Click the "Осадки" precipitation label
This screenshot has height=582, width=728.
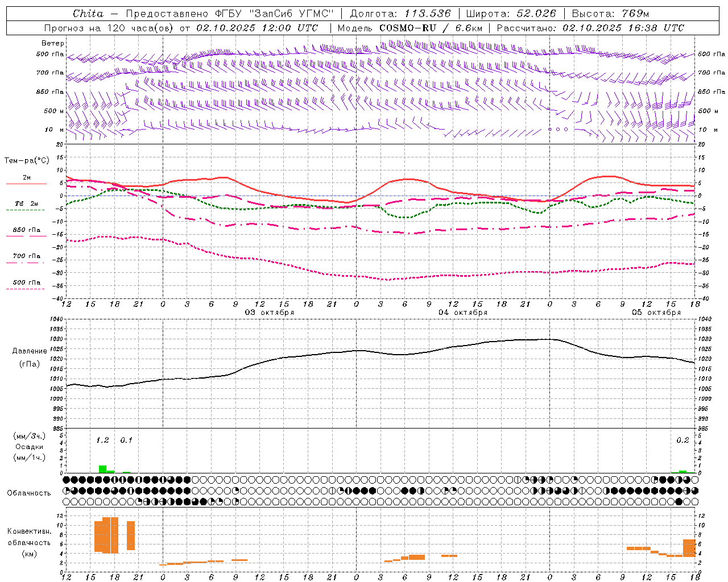(x=30, y=447)
